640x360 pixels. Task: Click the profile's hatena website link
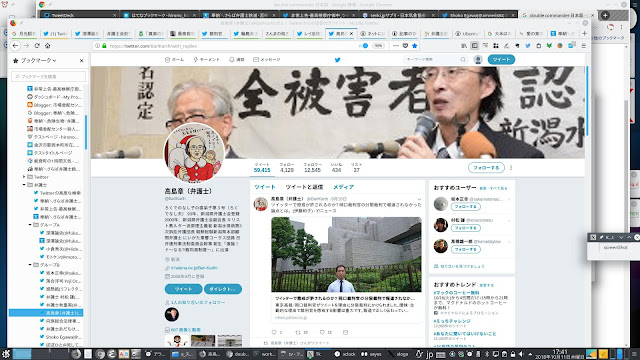pyautogui.click(x=194, y=268)
